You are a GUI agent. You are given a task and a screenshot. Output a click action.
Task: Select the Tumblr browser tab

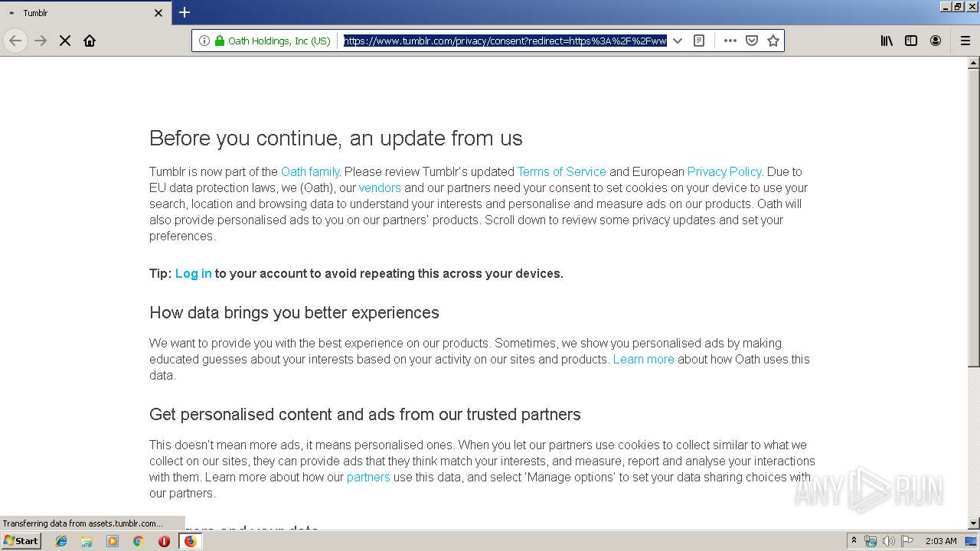pos(85,13)
